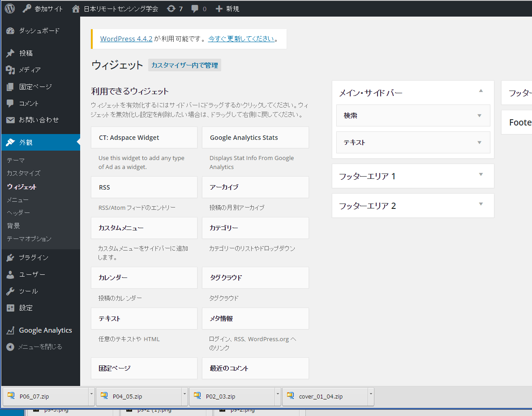The width and height of the screenshot is (532, 416).
Task: Select the 最近のコメント widget
Action: point(256,368)
